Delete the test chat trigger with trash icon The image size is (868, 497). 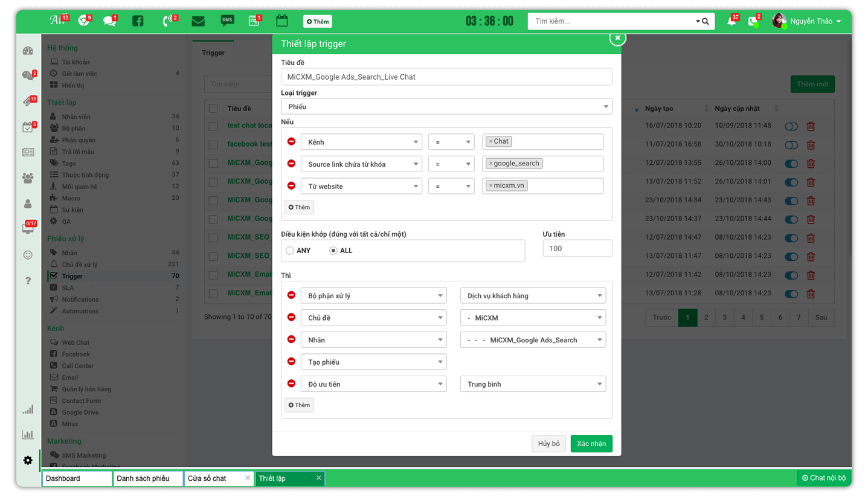tap(811, 126)
